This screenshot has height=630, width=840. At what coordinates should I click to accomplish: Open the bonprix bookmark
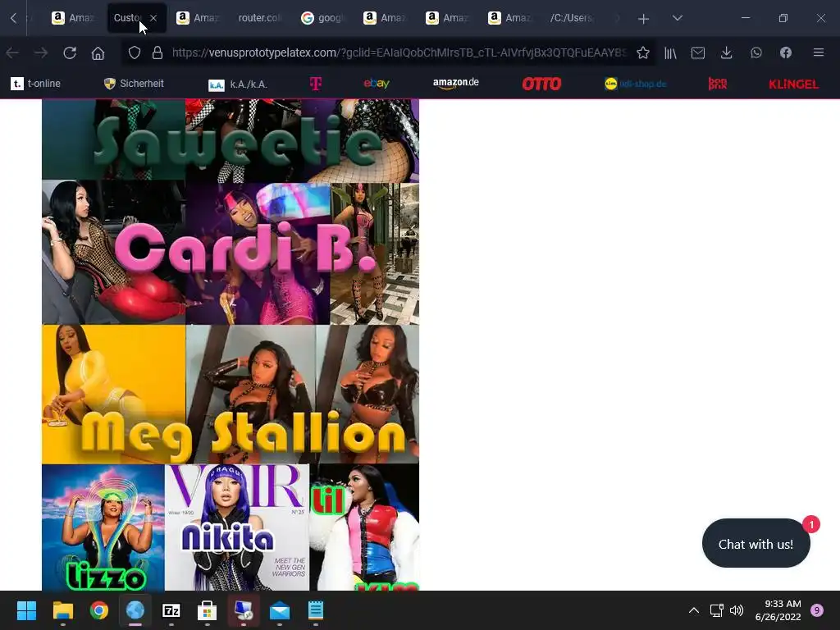point(717,84)
